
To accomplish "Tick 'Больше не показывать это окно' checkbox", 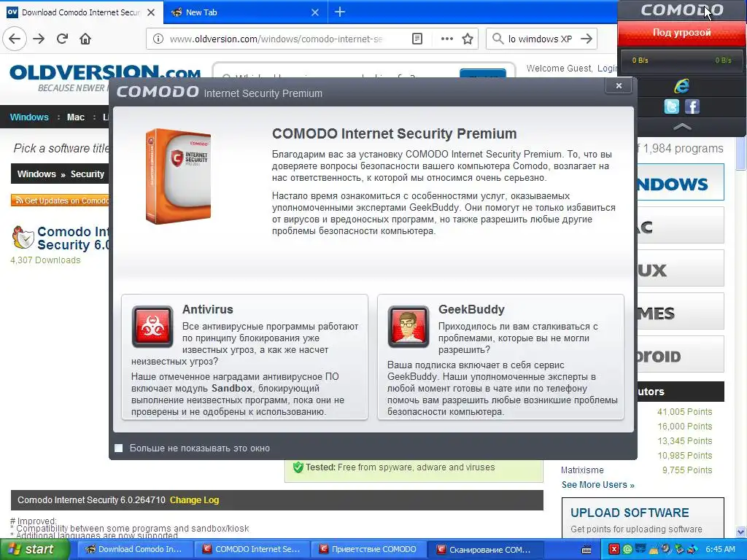I will (x=119, y=448).
